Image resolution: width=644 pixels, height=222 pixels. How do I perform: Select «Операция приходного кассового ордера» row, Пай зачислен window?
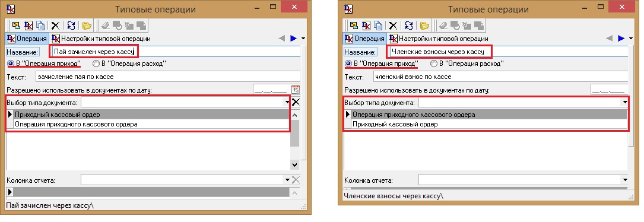pyautogui.click(x=151, y=123)
